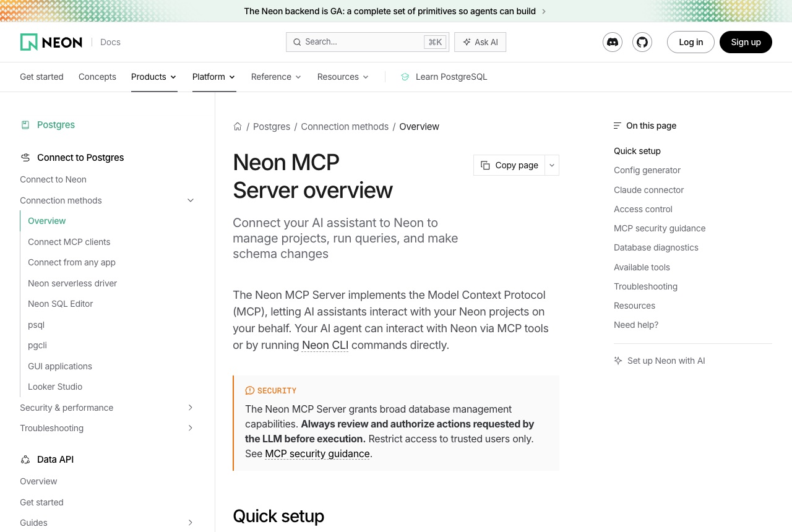
Task: Follow the Neon CLI link
Action: pos(325,345)
